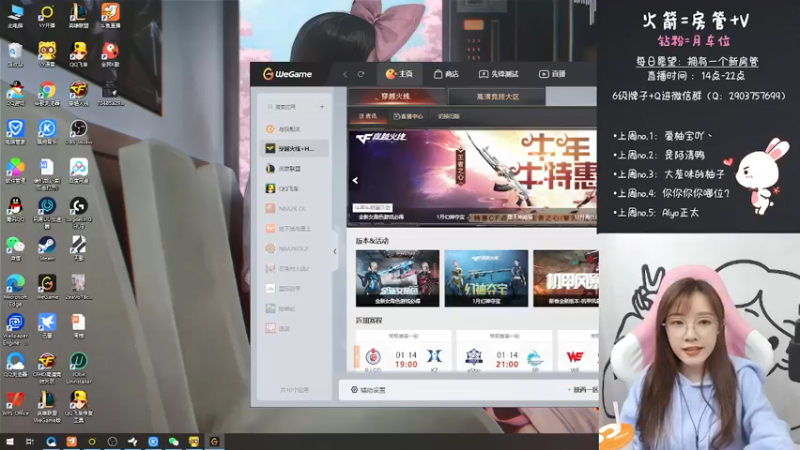Open the server selector at bottom right of WeGame

click(x=583, y=390)
